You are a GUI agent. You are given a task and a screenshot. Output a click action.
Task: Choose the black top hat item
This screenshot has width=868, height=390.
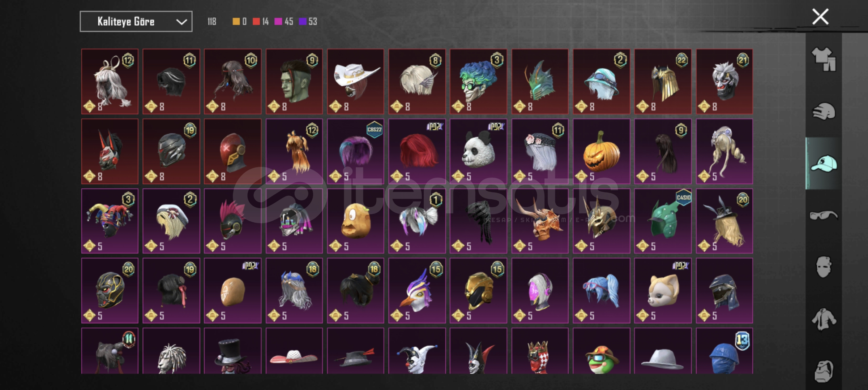click(x=232, y=351)
